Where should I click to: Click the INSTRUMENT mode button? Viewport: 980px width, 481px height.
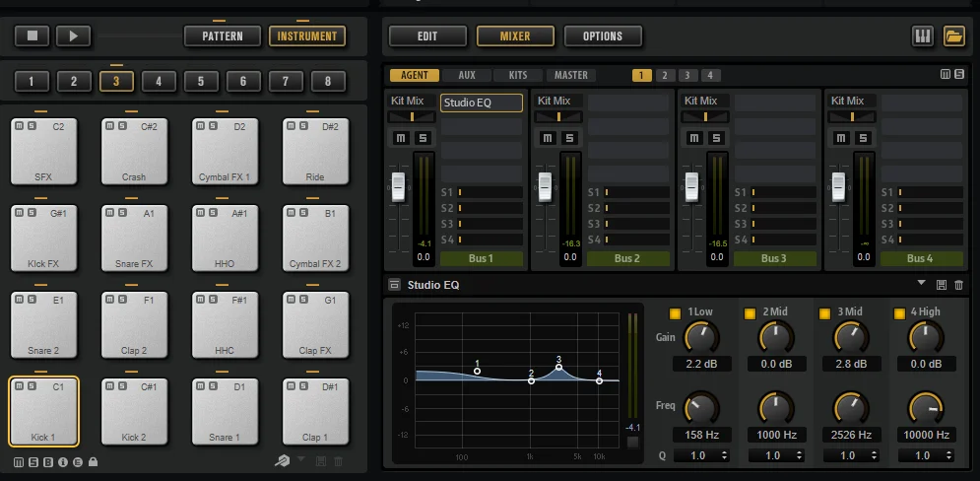(x=307, y=36)
